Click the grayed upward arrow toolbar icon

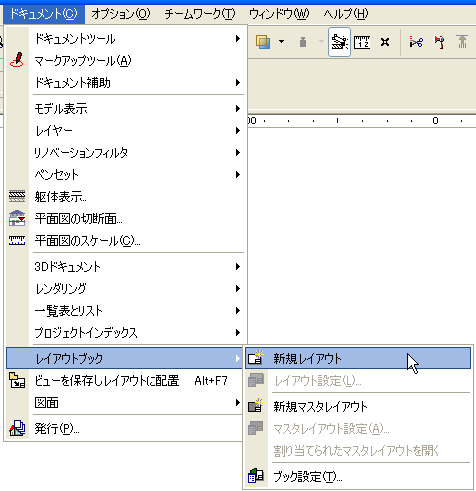click(462, 42)
